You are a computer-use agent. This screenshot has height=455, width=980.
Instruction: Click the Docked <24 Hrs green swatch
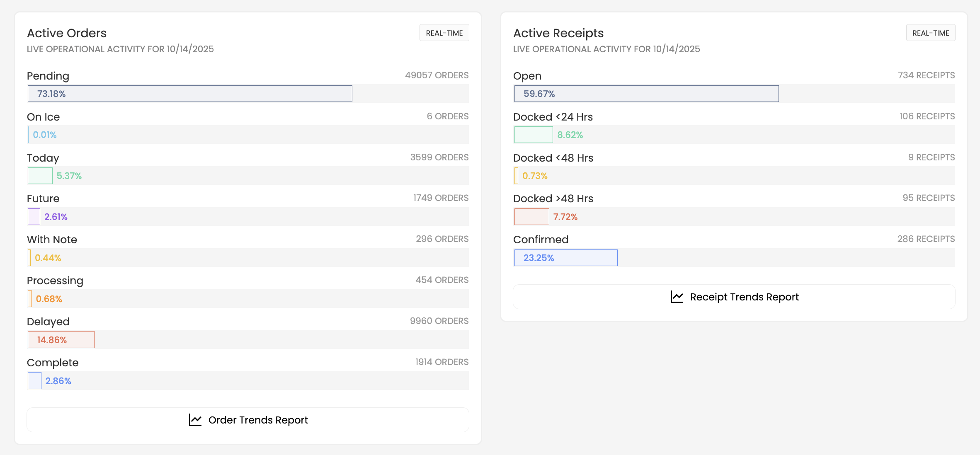click(533, 135)
